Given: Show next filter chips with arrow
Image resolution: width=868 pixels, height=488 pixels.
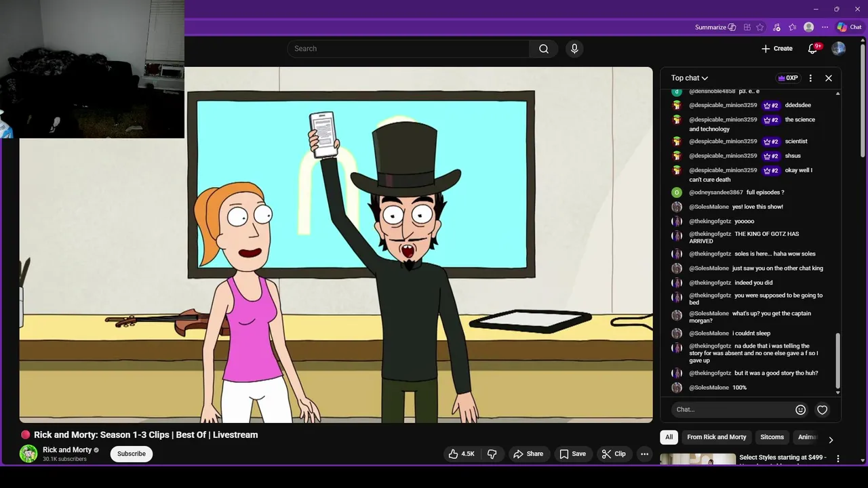Looking at the screenshot, I should coord(831,440).
